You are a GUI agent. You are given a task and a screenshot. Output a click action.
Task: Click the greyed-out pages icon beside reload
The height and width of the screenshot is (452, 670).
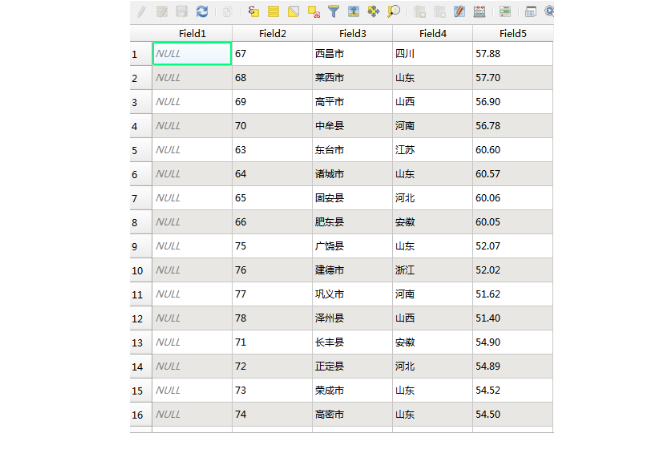click(x=227, y=12)
